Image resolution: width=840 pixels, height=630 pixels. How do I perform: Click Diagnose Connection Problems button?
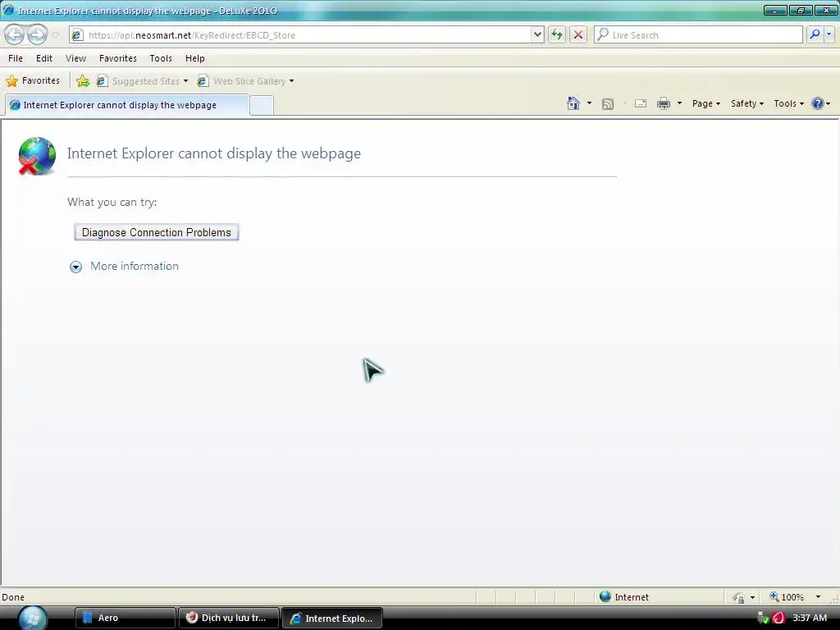(x=157, y=232)
